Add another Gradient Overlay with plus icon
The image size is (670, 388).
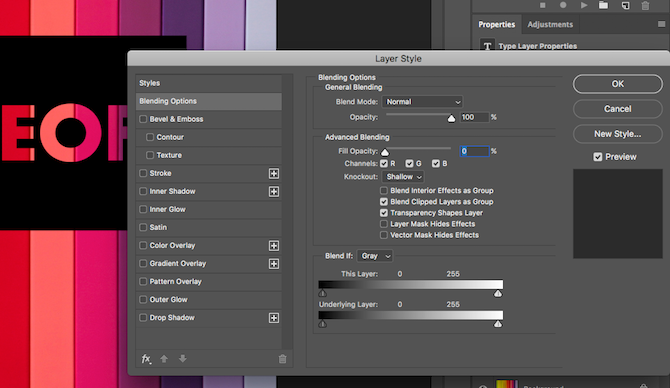[x=274, y=264]
